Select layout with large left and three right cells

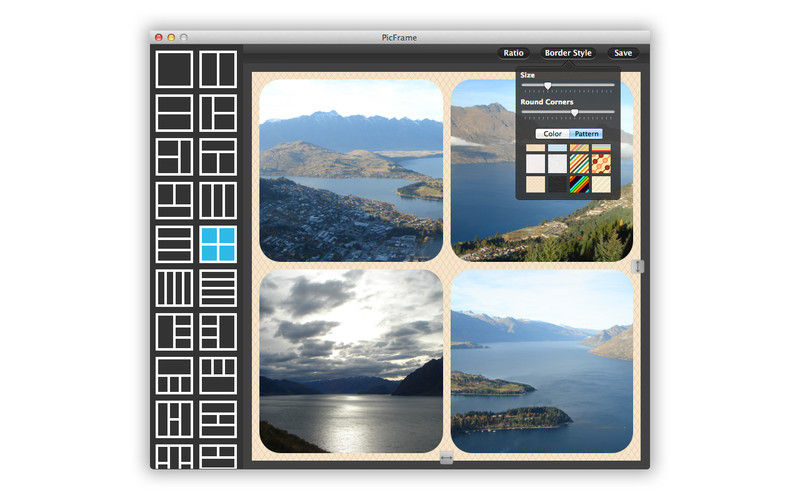pyautogui.click(x=174, y=332)
